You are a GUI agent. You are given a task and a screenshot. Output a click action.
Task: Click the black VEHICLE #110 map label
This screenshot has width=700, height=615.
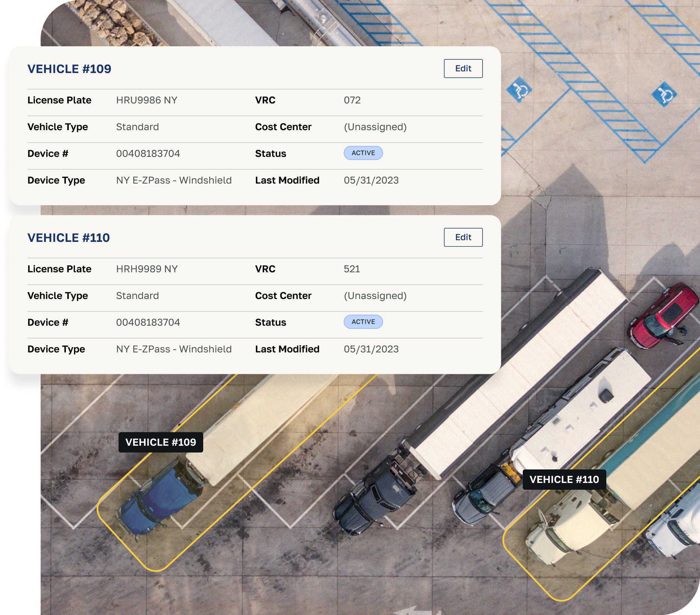564,480
